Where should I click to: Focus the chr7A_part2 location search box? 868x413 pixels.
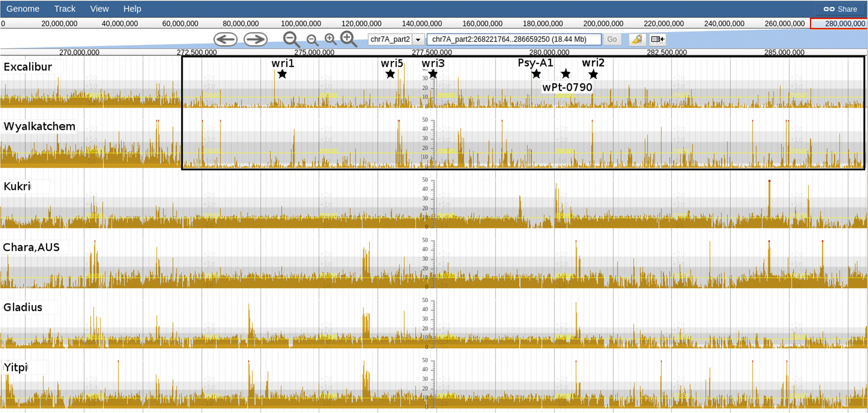[514, 39]
